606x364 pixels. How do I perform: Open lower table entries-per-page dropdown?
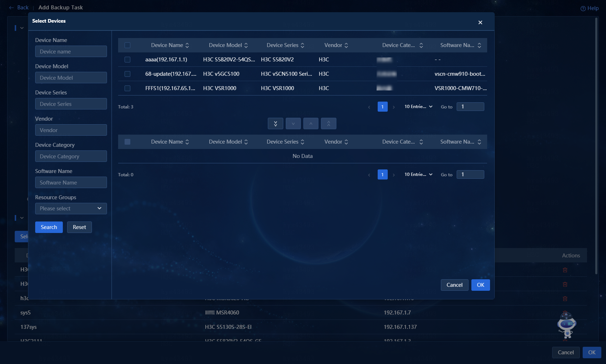pos(419,174)
